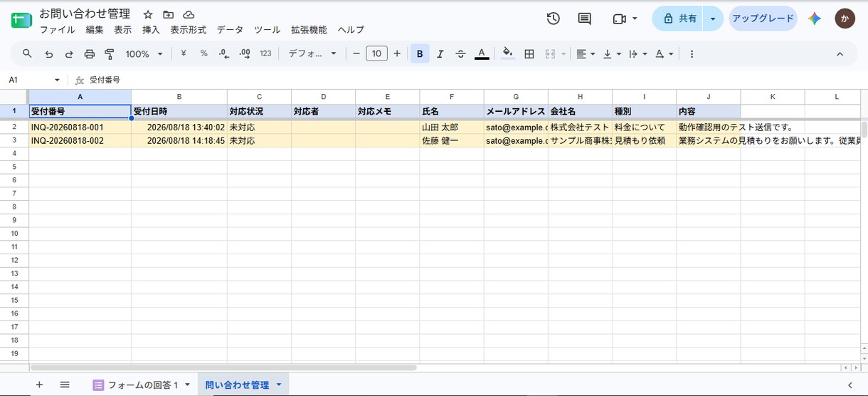Increase font size with plus button
Viewport: 868px width, 396px height.
[397, 53]
